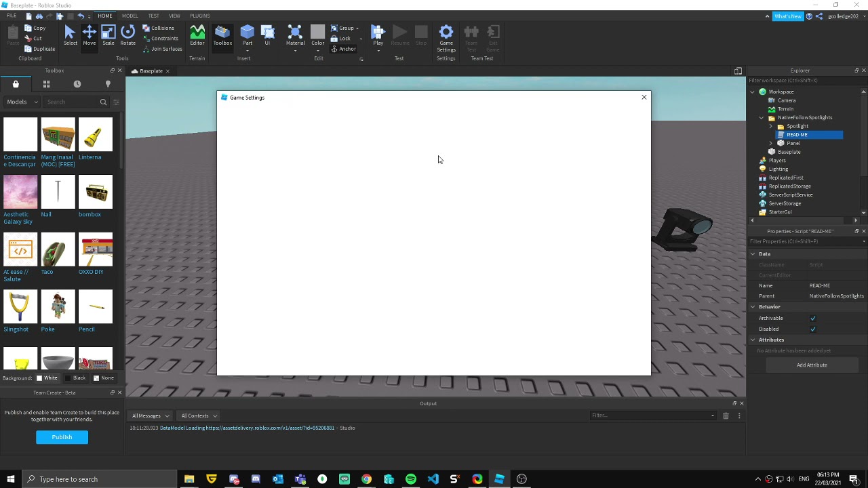The width and height of the screenshot is (868, 488).
Task: Anchor the selected part
Action: pos(343,49)
